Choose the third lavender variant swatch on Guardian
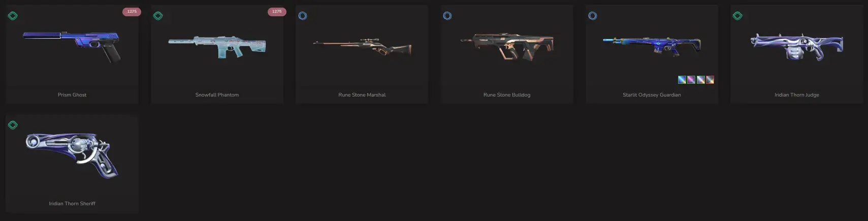Image resolution: width=868 pixels, height=221 pixels. pyautogui.click(x=701, y=80)
